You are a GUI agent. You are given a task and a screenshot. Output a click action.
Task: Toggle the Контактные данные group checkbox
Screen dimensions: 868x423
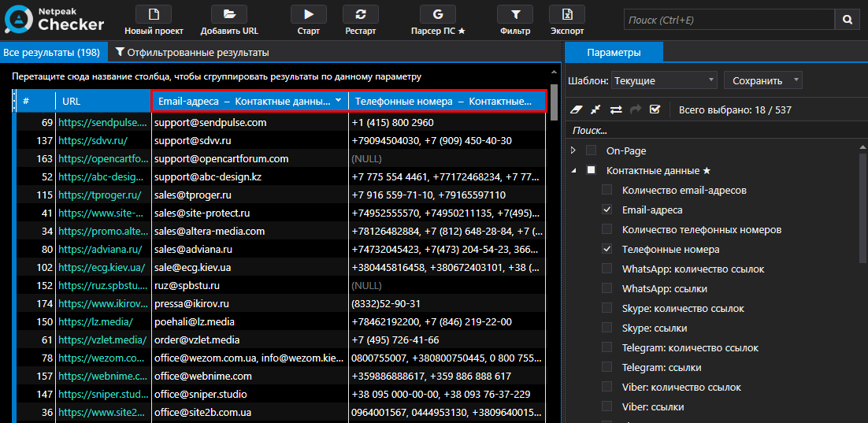point(592,170)
